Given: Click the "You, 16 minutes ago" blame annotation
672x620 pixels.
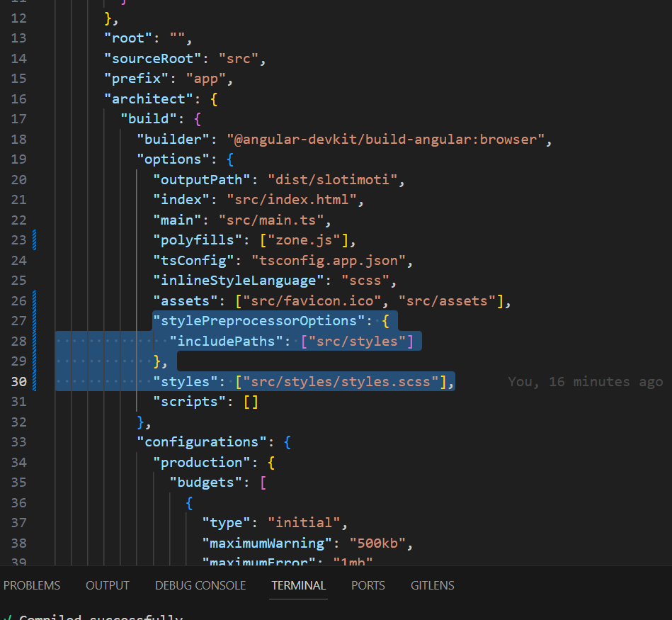Looking at the screenshot, I should coord(585,382).
